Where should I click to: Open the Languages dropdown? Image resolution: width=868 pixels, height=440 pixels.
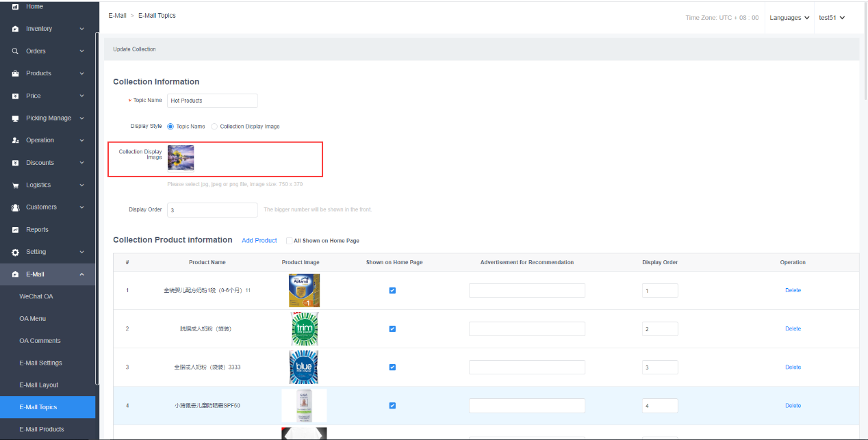(x=789, y=18)
